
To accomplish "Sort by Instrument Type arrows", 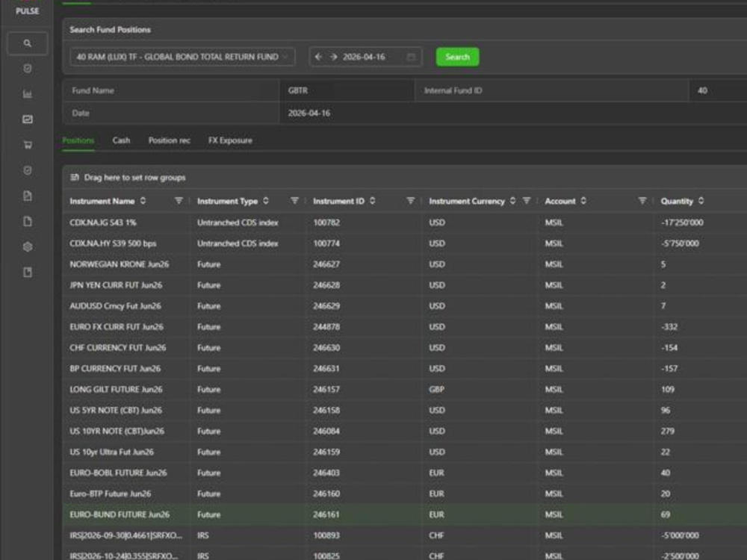I will (266, 201).
